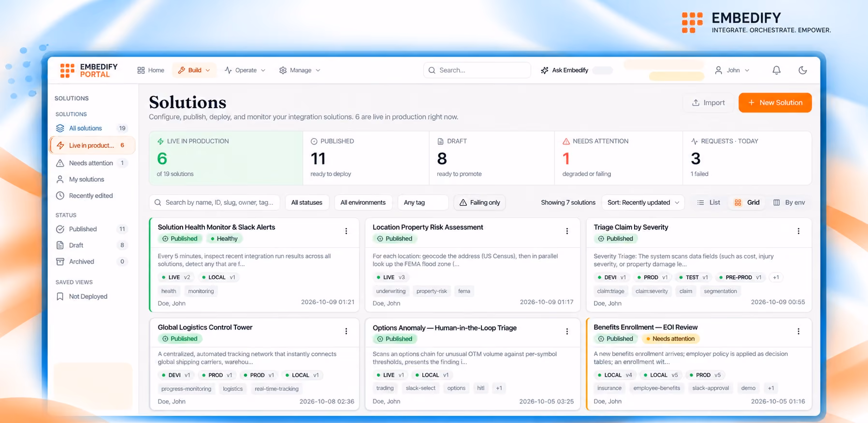Switch to By env view
The image size is (868, 423).
tap(789, 203)
